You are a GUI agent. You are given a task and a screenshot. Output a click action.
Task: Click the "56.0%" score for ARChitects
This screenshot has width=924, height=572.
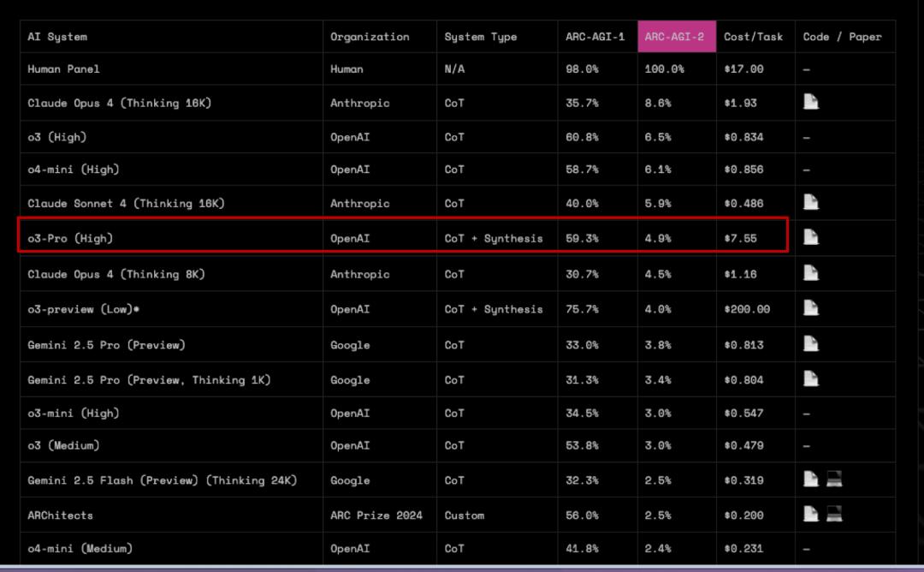pos(582,515)
